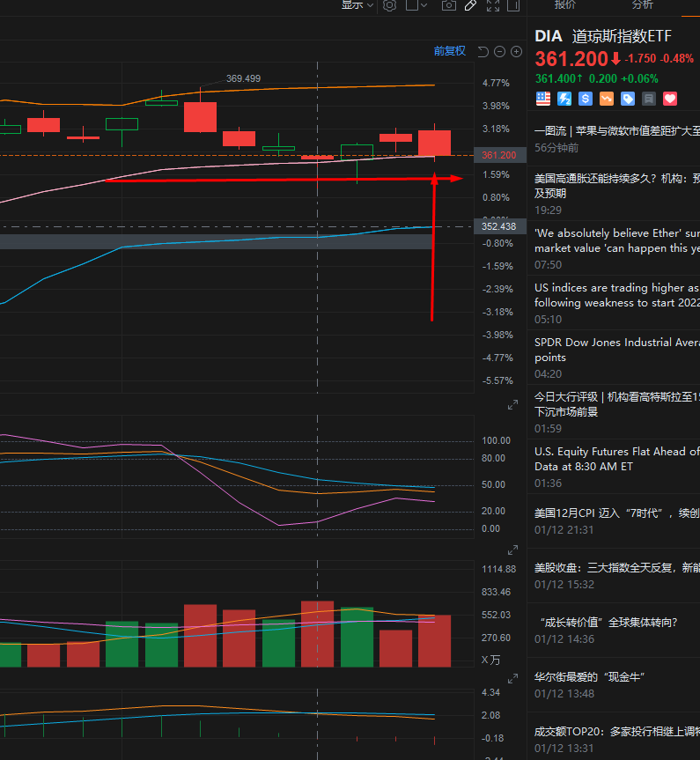Open news 今日大行评级 机构看高特斯拉
The image size is (700, 760).
(614, 412)
